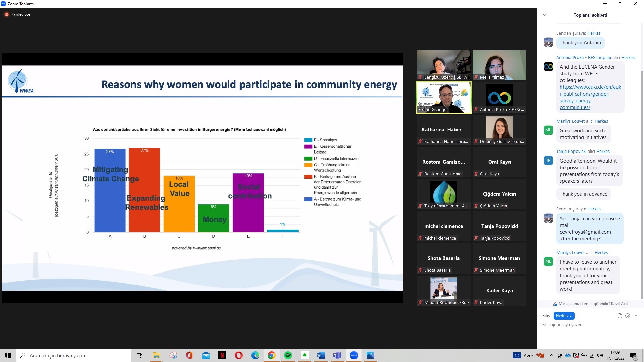Viewport: 644px width, 362px height.
Task: Click Shota Basaria's participant tile
Action: point(443,258)
